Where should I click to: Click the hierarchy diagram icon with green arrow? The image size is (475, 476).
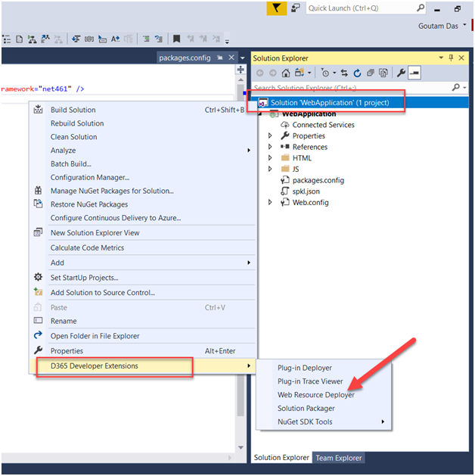pyautogui.click(x=32, y=39)
